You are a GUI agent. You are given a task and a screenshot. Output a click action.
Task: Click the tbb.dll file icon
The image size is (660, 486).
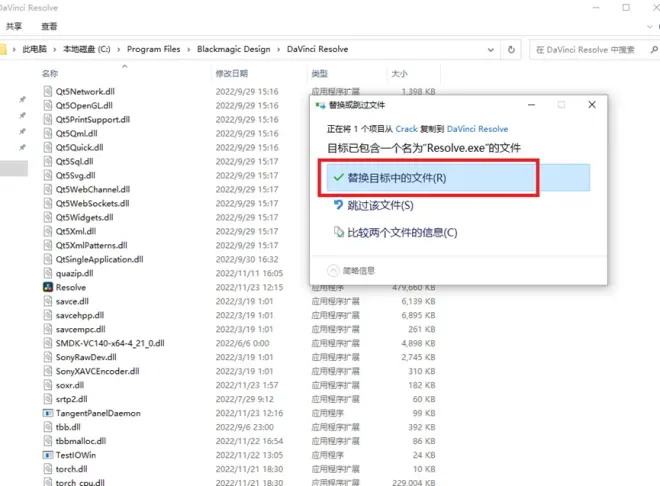point(48,427)
